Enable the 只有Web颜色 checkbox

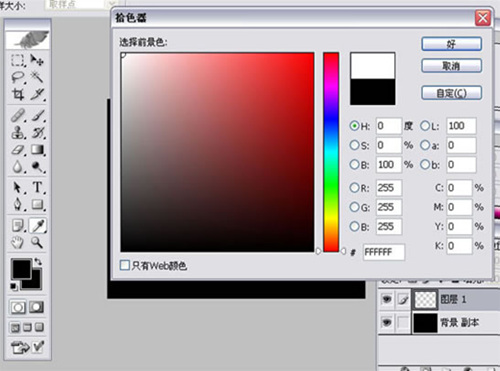125,265
